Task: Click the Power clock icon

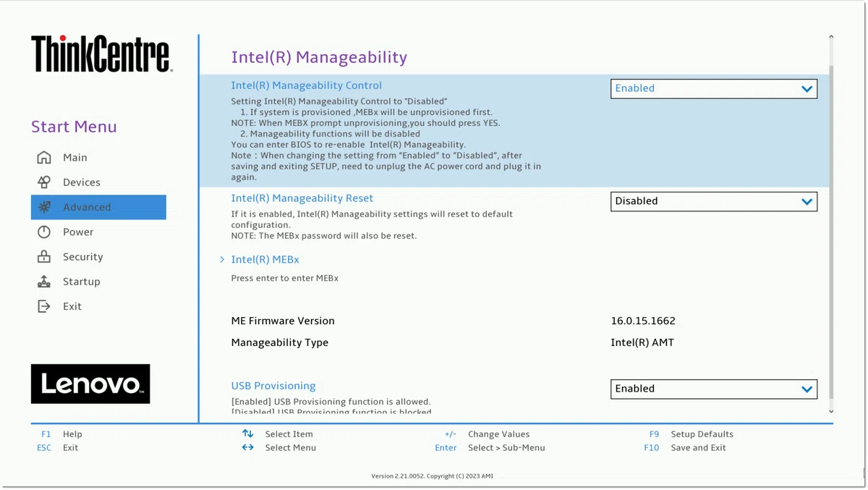Action: click(x=44, y=232)
